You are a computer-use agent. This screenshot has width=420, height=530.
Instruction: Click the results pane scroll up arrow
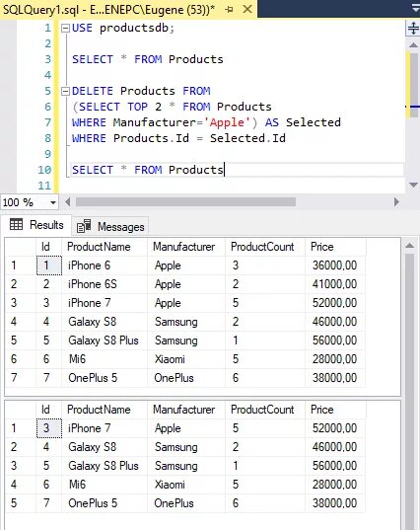409,246
